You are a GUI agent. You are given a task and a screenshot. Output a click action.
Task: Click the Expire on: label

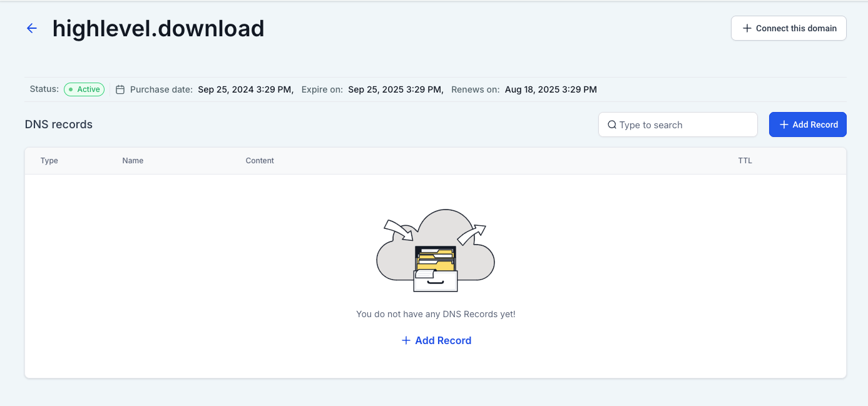tap(322, 89)
